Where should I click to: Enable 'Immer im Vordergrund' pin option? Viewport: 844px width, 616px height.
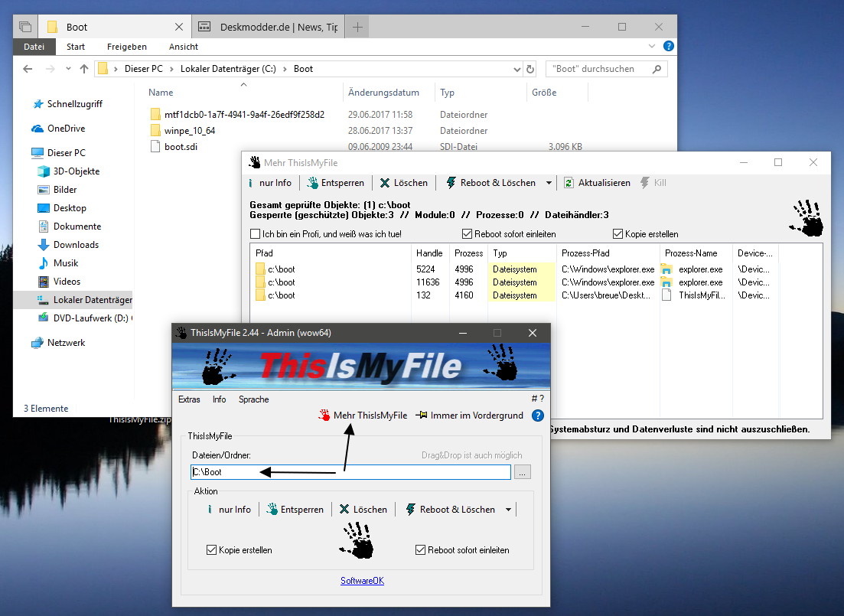470,416
